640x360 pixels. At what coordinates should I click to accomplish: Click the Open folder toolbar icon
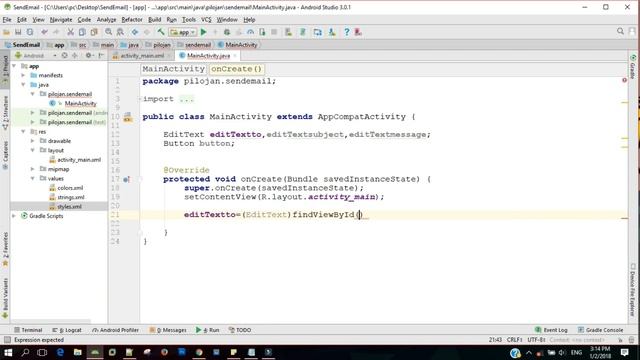[6, 32]
